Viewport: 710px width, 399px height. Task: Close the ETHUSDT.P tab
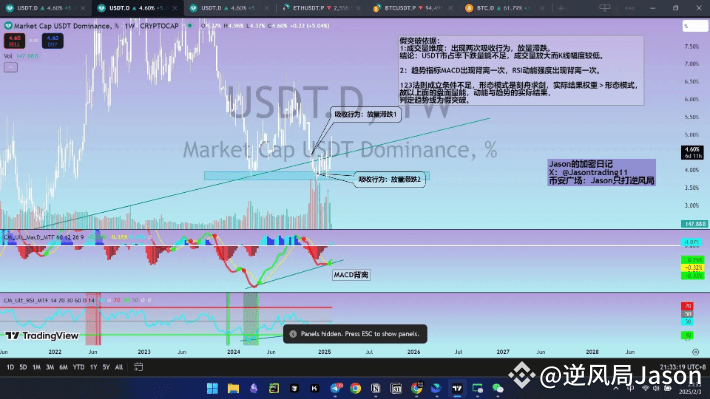tap(358, 8)
